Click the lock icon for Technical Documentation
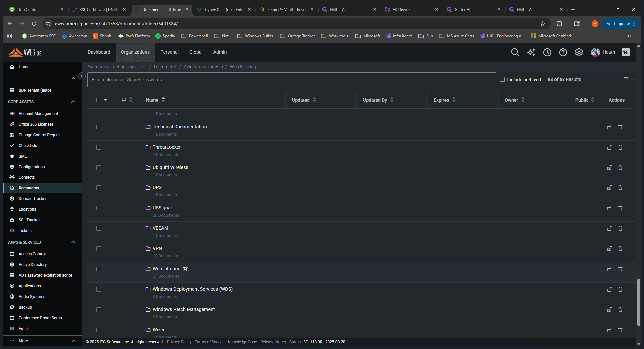Screen dimensions: 644x349 610,127
